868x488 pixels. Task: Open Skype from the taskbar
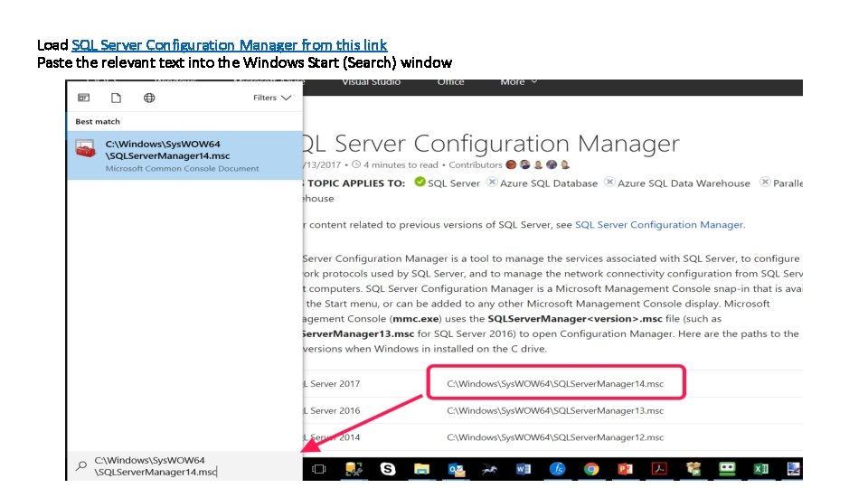coord(388,469)
